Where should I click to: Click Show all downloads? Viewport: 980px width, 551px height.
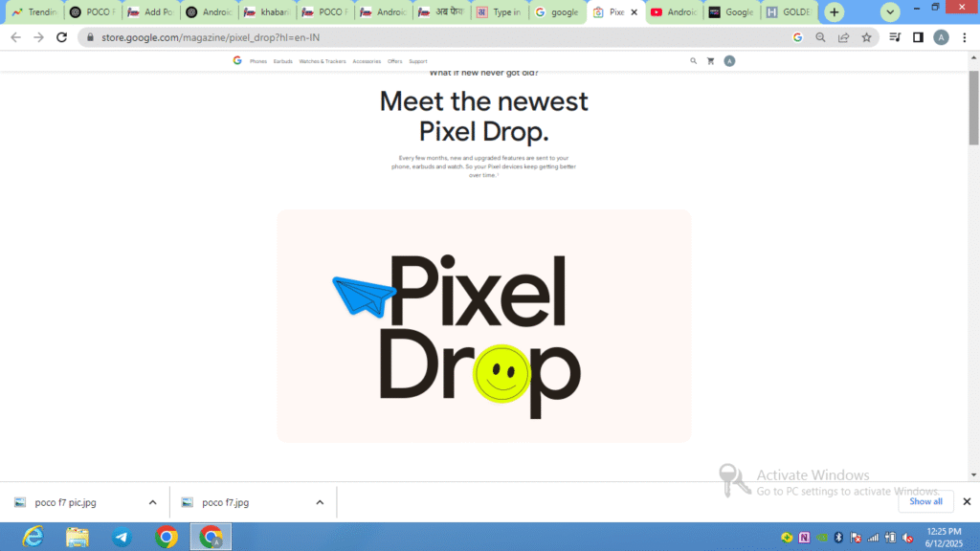click(x=925, y=501)
